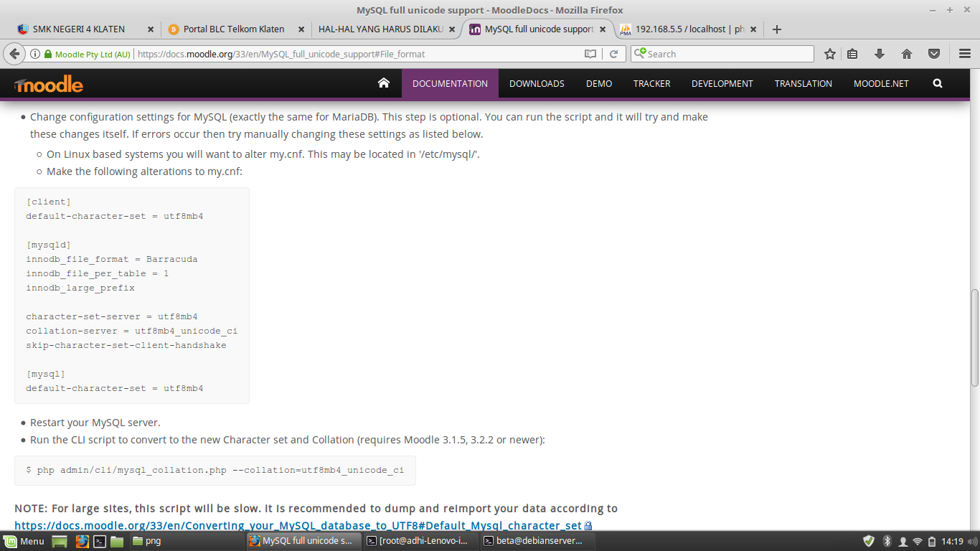Open the DEMO menu item
This screenshot has height=551, width=980.
point(599,83)
